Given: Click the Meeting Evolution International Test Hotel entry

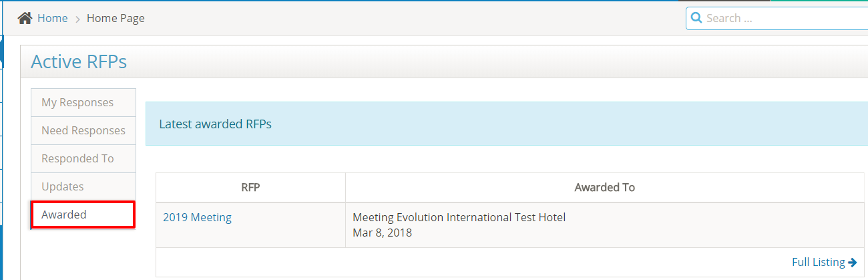Looking at the screenshot, I should click(459, 217).
